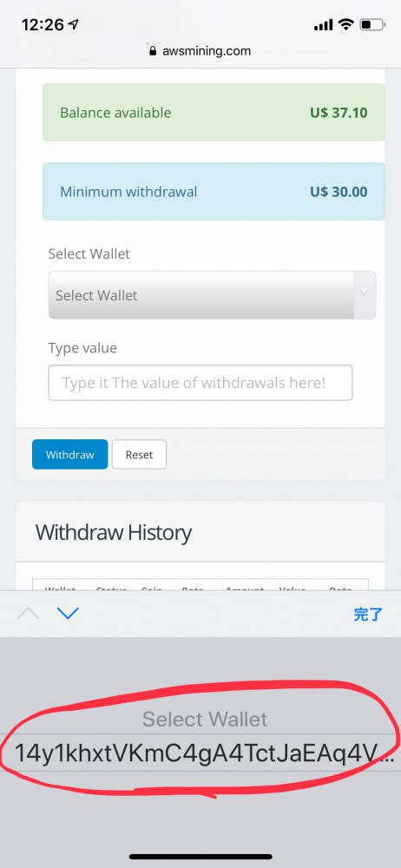Screen dimensions: 401x868
Task: Tap the Wi-Fi status icon
Action: [x=346, y=24]
